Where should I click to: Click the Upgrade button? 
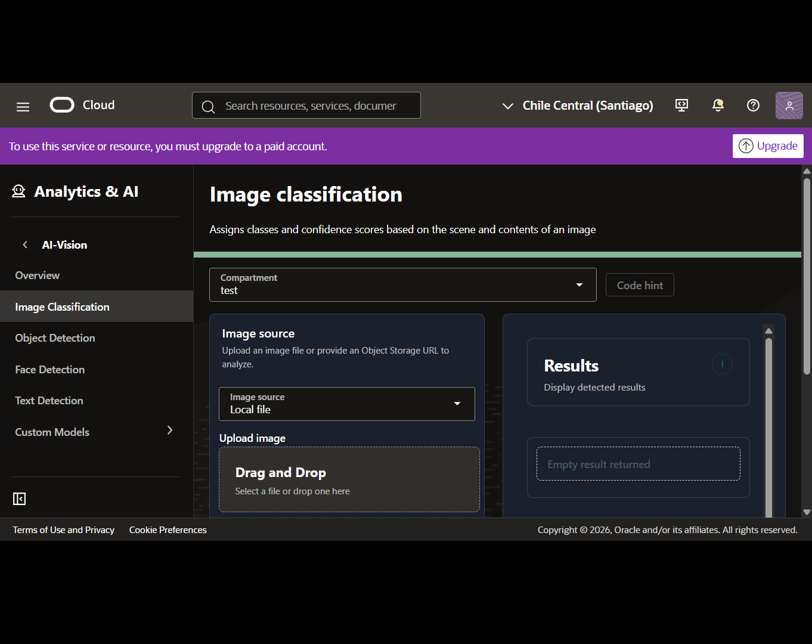(768, 146)
